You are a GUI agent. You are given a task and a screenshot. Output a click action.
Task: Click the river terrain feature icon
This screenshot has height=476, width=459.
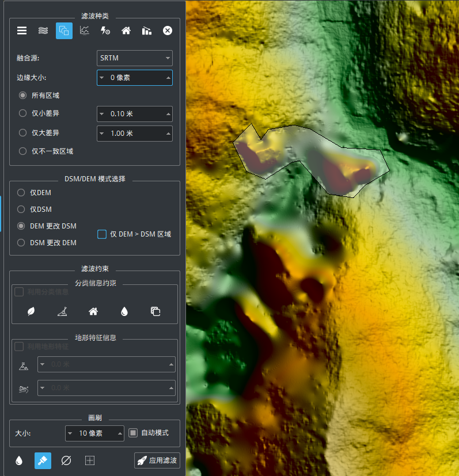pos(24,389)
